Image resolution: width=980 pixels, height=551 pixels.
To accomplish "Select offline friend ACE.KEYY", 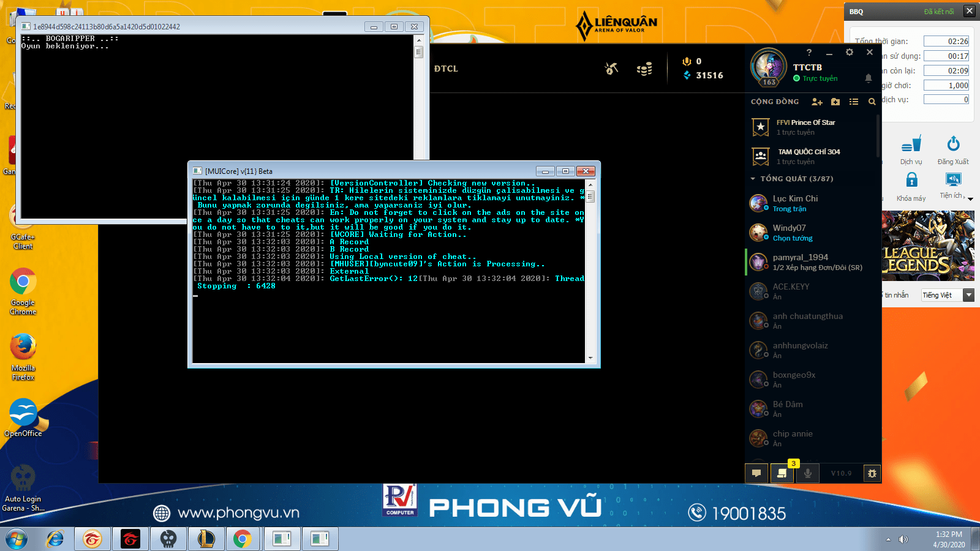I will 812,291.
